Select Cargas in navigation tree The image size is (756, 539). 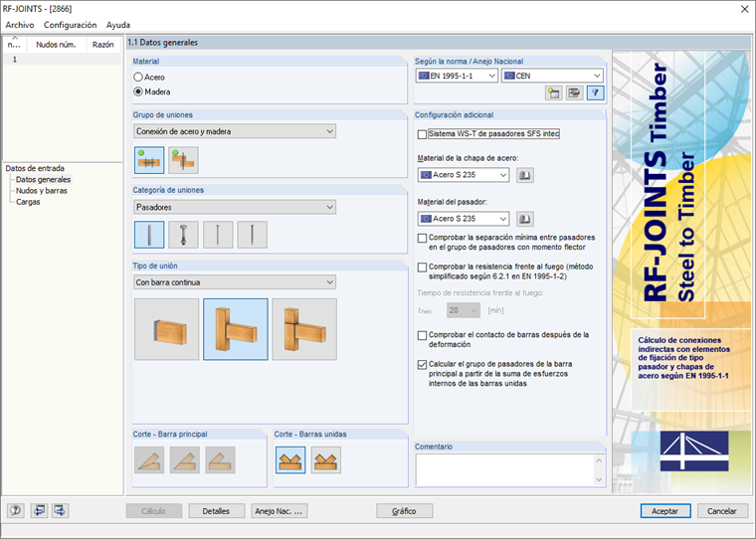(x=28, y=202)
